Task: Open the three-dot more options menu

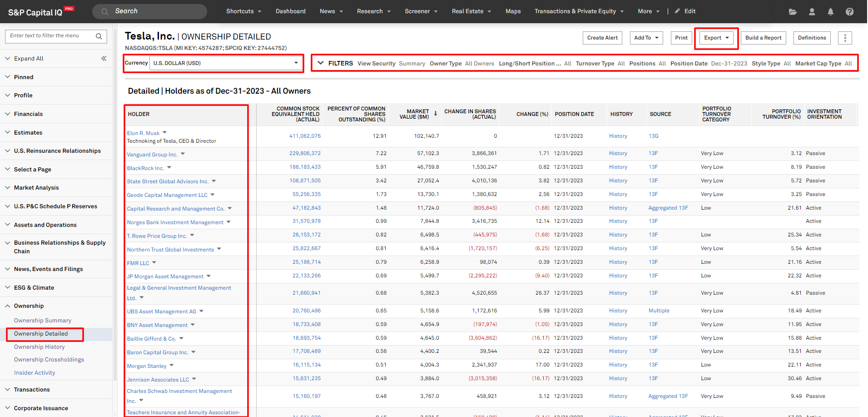Action: point(845,38)
